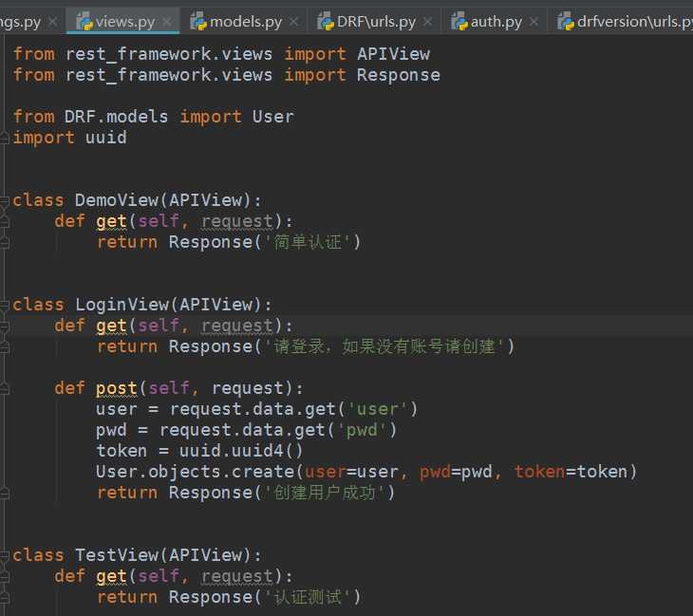Click the string '创建用户成功'
Viewport: 693px width, 616px height.
325,493
